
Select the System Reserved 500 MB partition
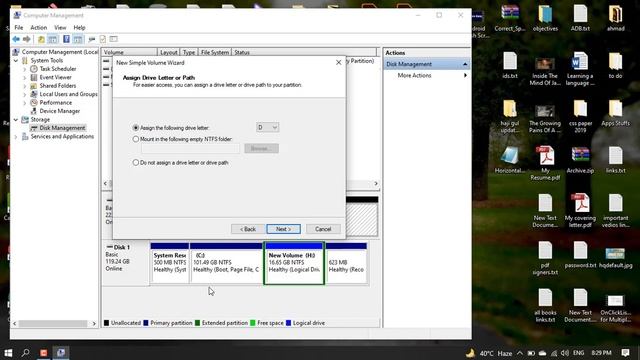[170, 263]
